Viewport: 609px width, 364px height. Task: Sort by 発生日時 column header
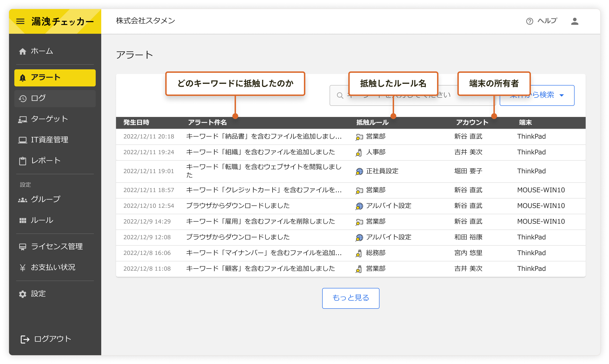[136, 122]
